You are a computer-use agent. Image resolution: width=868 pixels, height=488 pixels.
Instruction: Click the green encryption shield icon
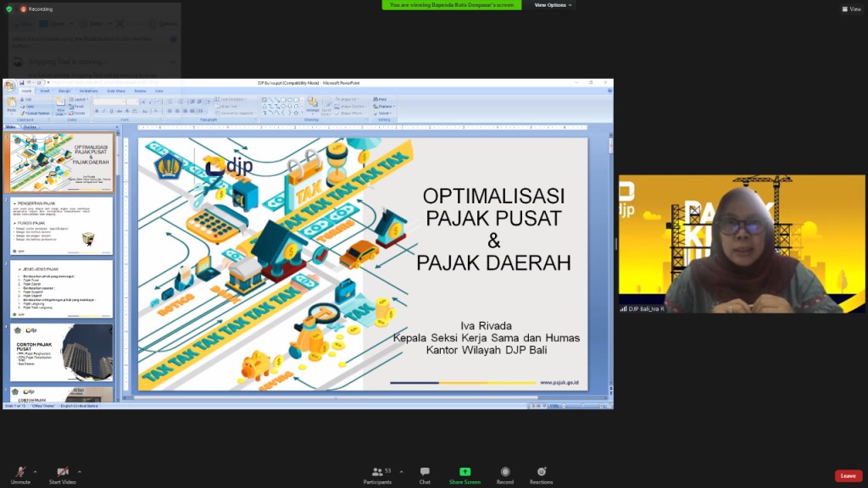(x=8, y=8)
